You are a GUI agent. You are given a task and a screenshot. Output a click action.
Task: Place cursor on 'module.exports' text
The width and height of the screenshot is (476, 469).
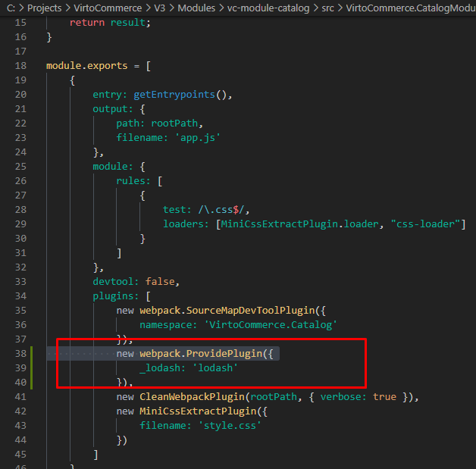tap(87, 66)
